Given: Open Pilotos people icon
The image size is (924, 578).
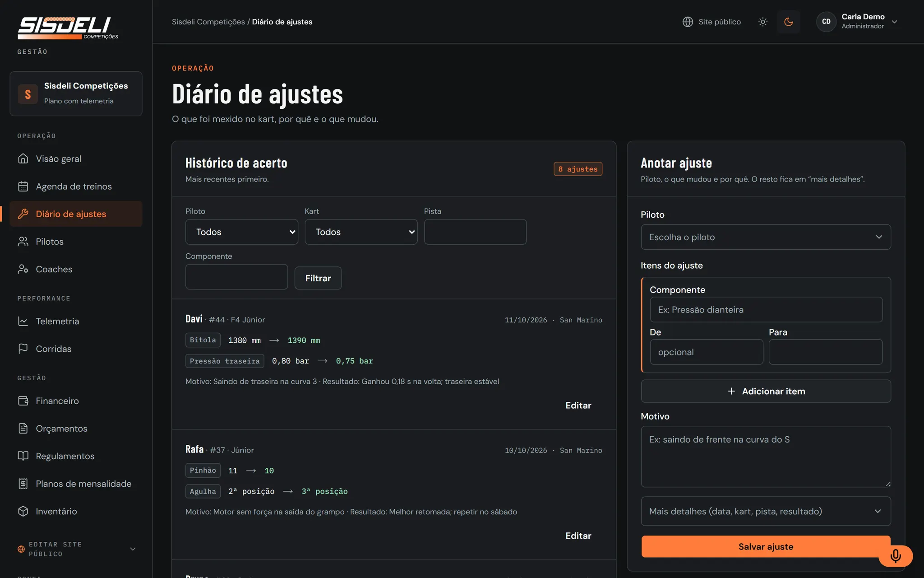Looking at the screenshot, I should click(x=23, y=241).
